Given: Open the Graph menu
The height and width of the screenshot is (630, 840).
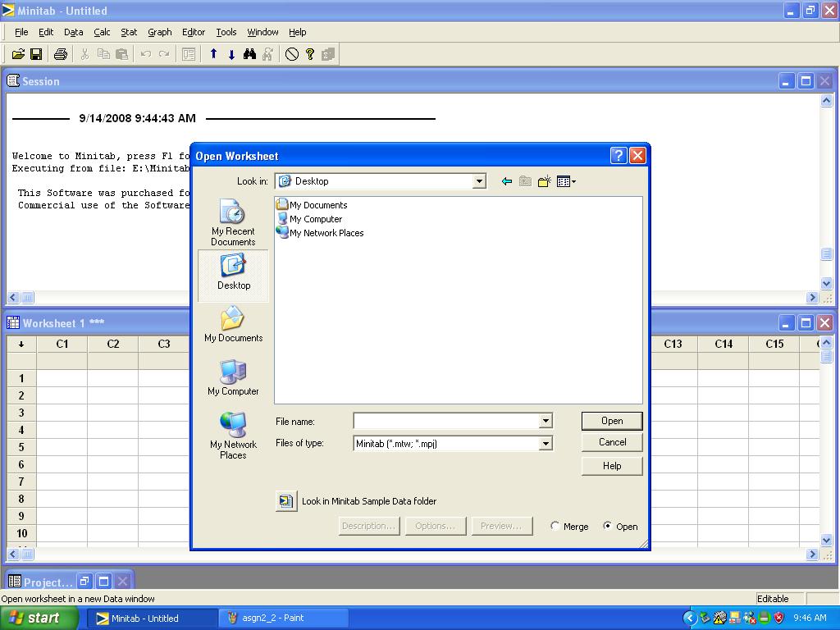Looking at the screenshot, I should point(159,32).
